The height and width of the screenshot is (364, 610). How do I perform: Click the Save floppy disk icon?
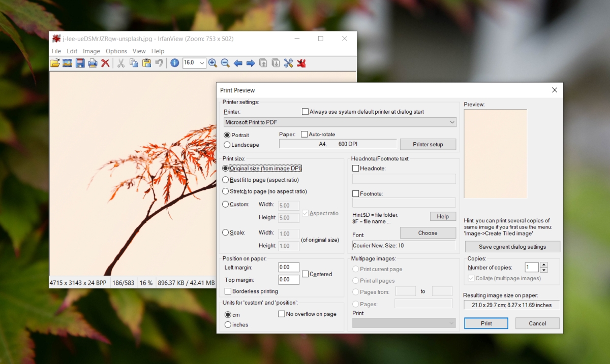[80, 63]
